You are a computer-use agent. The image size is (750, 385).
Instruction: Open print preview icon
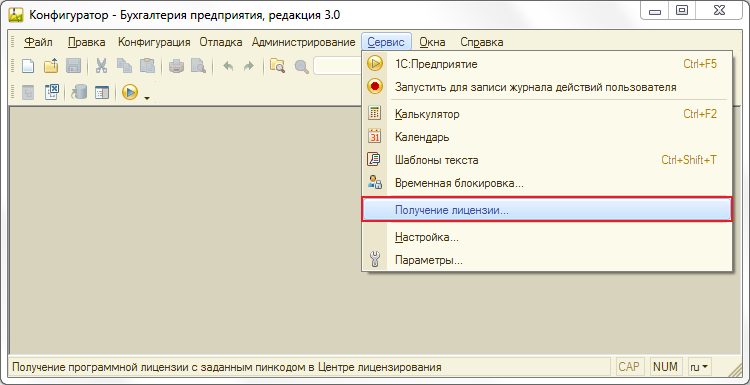click(x=198, y=66)
